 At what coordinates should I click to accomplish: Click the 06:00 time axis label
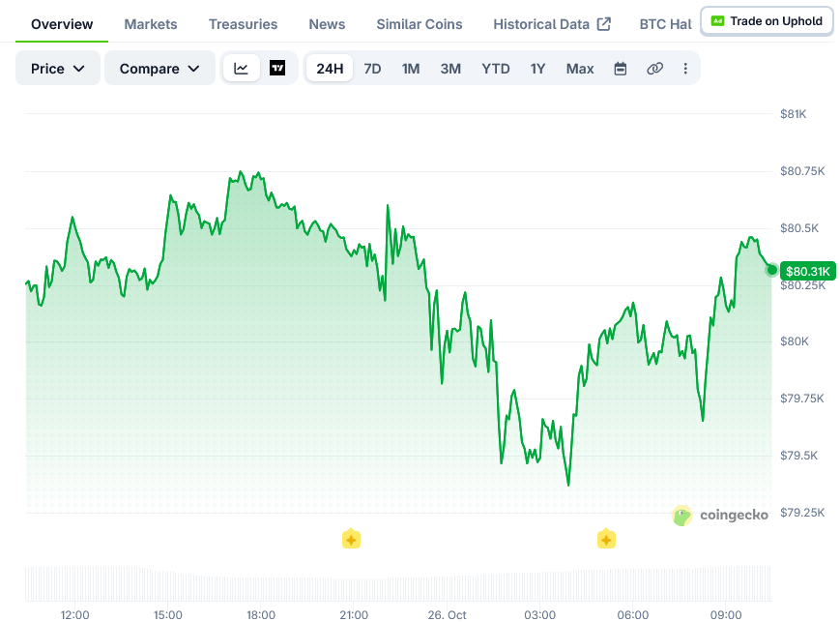pyautogui.click(x=633, y=614)
